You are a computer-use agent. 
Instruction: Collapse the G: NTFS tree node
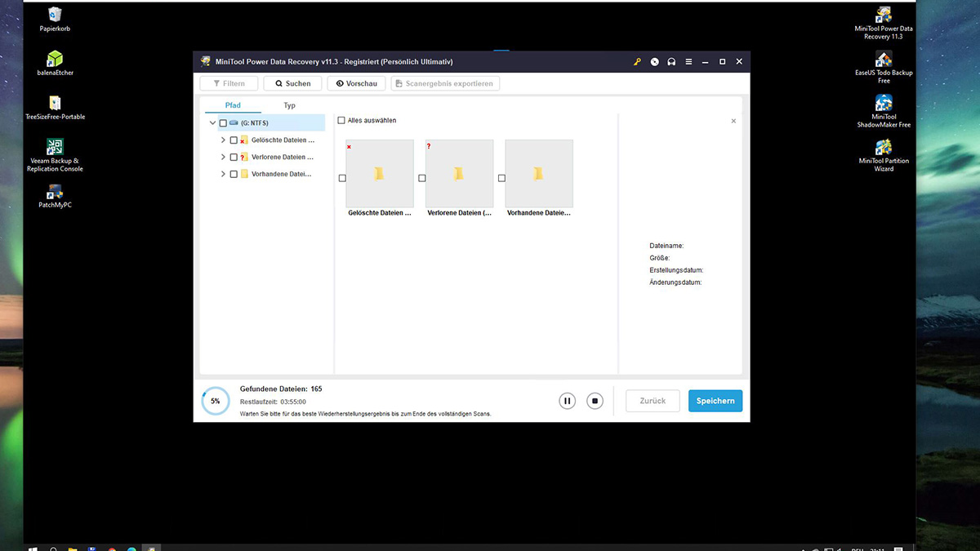pos(212,123)
